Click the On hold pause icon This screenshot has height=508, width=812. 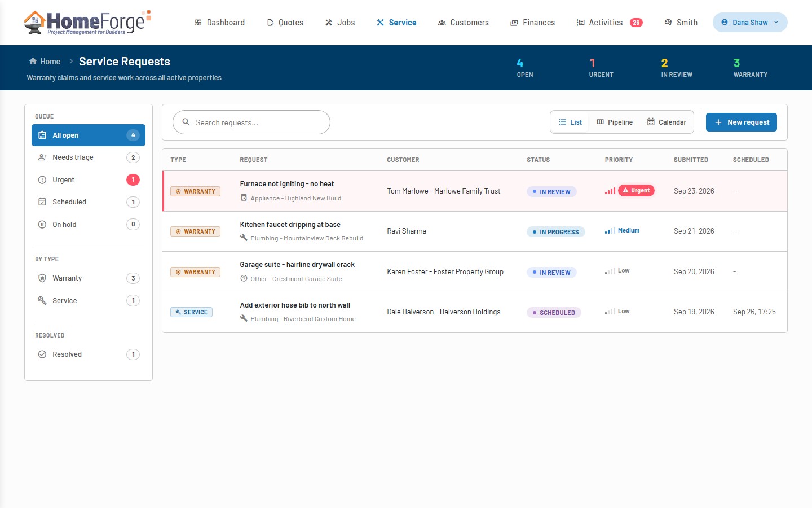[42, 225]
